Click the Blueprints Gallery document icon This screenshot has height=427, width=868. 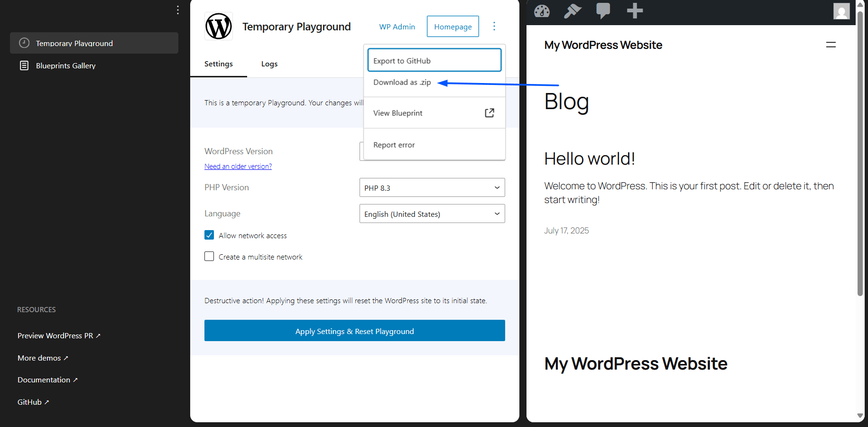coord(24,65)
